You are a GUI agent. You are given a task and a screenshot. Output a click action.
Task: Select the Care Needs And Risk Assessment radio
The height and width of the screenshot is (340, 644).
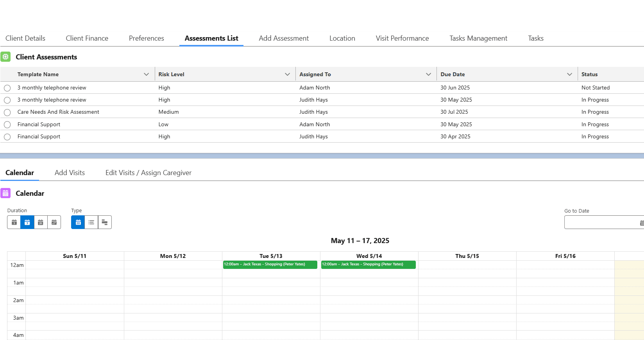point(7,112)
